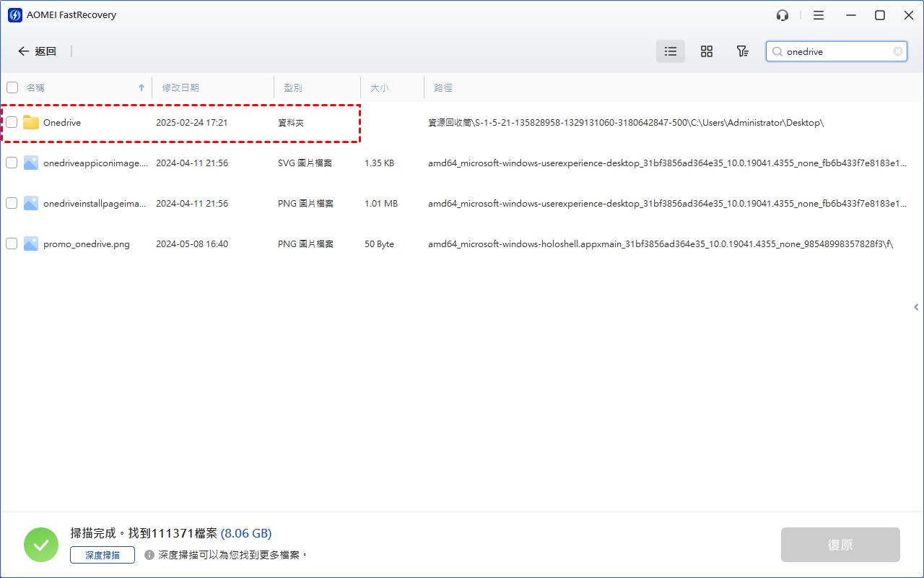Click the date 2025-02-24 17:21
Screen dimensions: 924x578
192,123
